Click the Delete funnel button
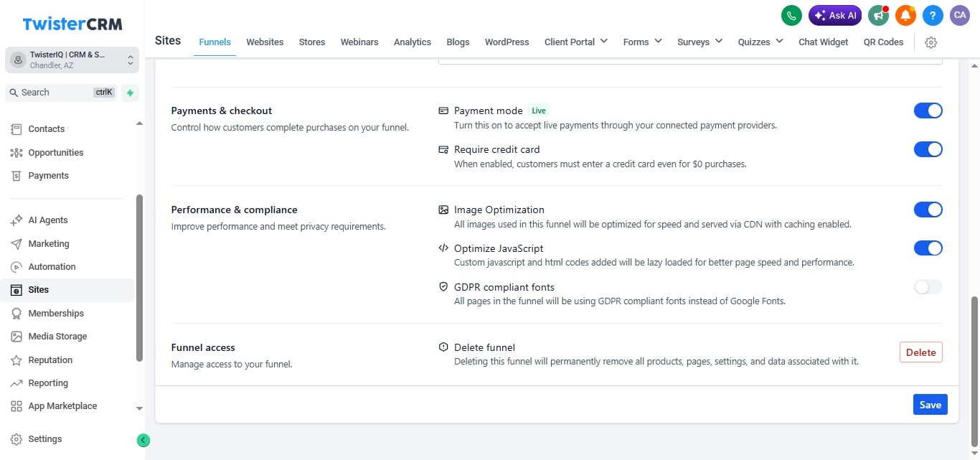 pyautogui.click(x=920, y=352)
